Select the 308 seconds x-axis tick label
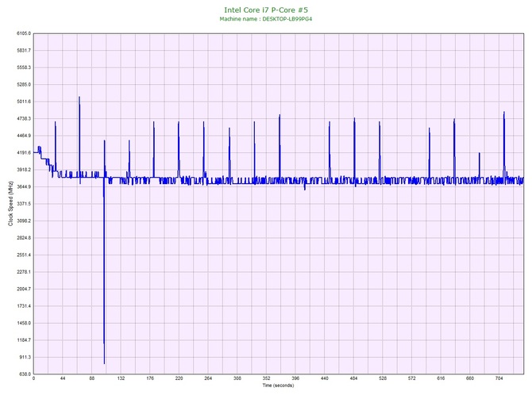532x399 pixels. tap(237, 378)
